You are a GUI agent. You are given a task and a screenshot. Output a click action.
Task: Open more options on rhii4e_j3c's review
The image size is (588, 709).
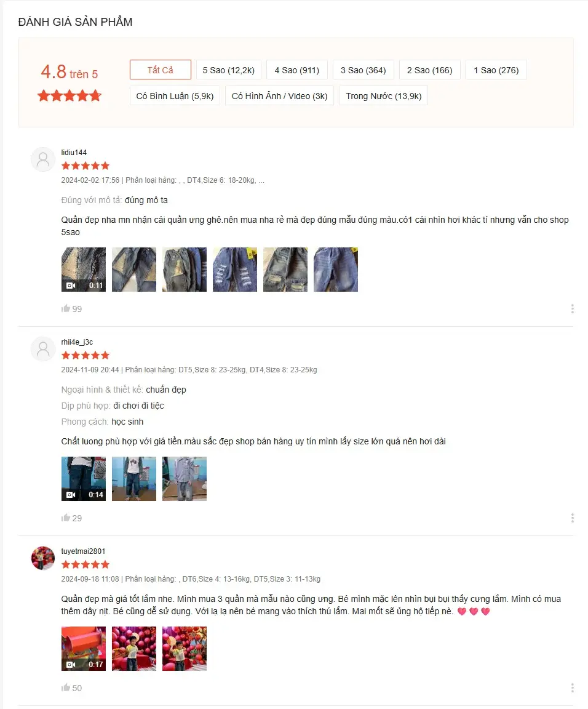click(572, 518)
